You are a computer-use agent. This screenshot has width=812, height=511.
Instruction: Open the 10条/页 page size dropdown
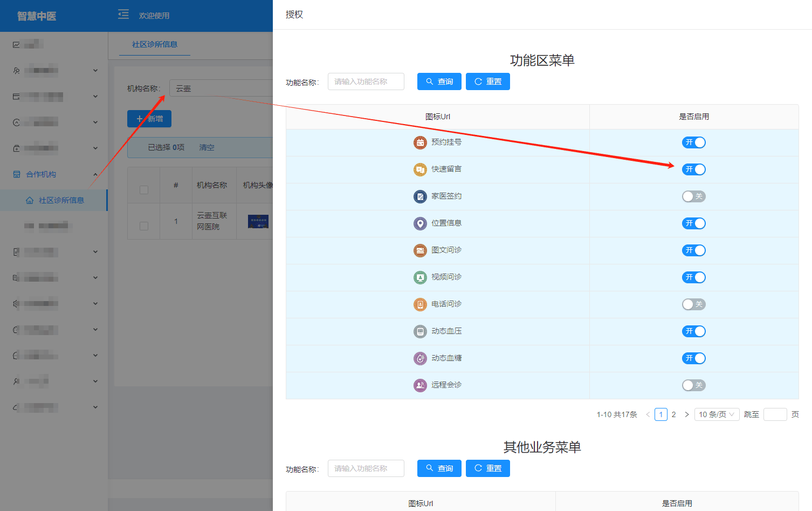click(x=717, y=414)
